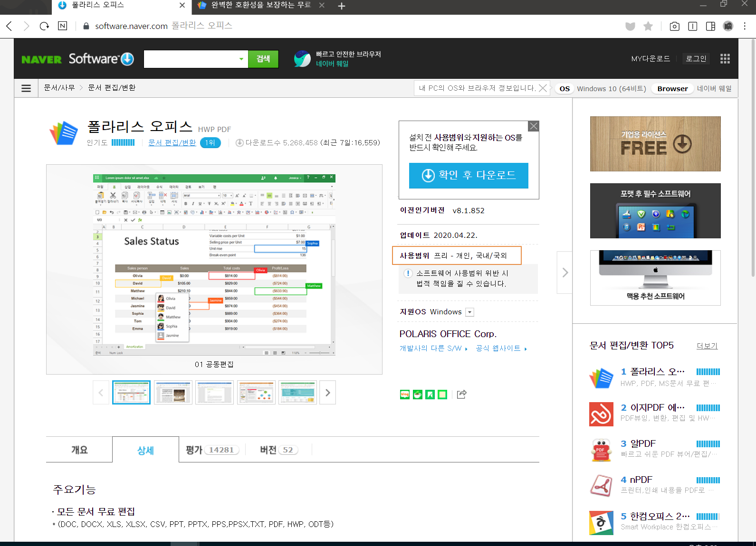This screenshot has height=546, width=756.
Task: Click the green 검색 button
Action: 263,59
